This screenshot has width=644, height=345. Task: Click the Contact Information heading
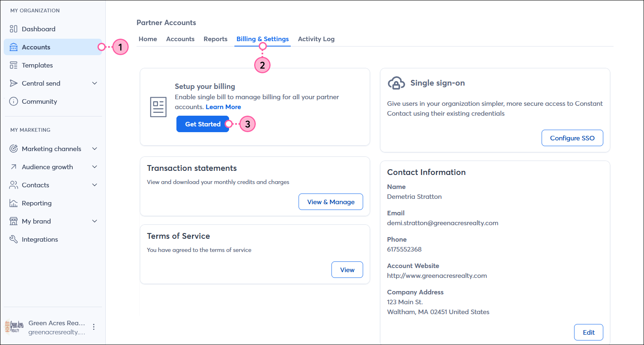point(426,172)
